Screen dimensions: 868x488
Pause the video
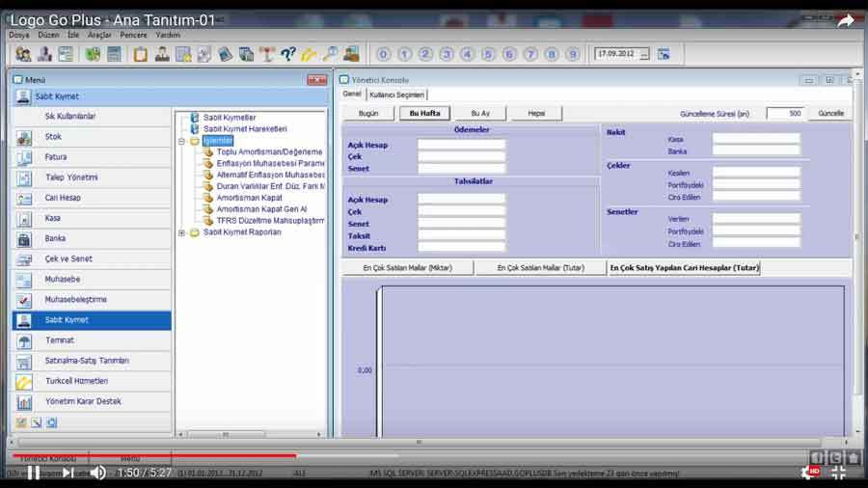33,473
